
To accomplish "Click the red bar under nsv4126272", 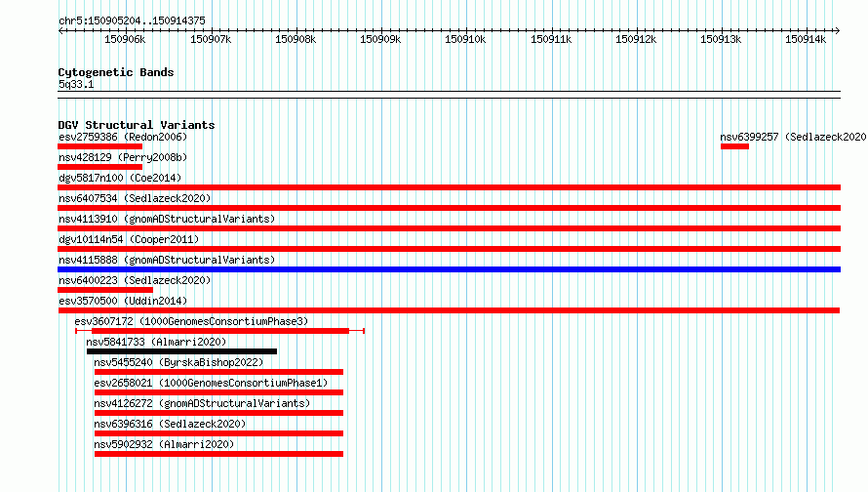I will tap(218, 413).
